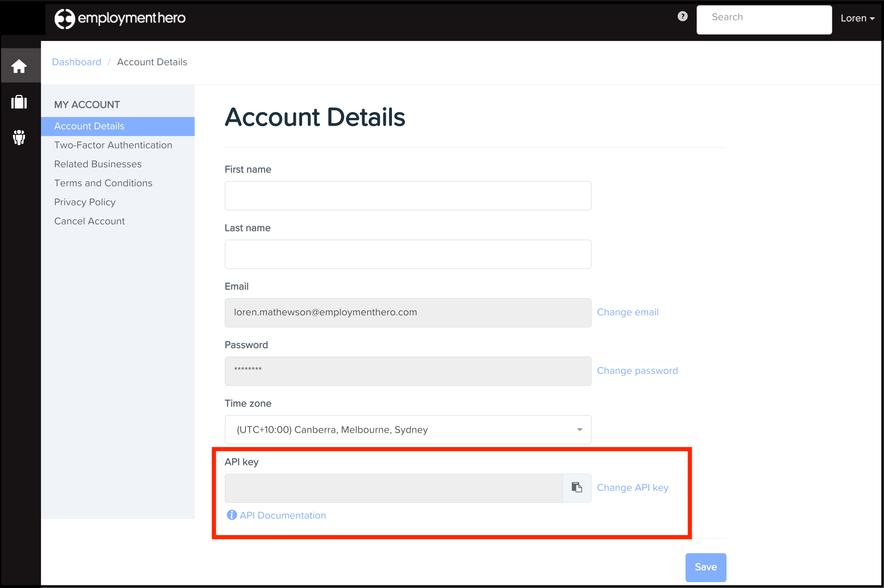Navigate to Dashboard breadcrumb link
Image resolution: width=884 pixels, height=588 pixels.
click(x=76, y=62)
